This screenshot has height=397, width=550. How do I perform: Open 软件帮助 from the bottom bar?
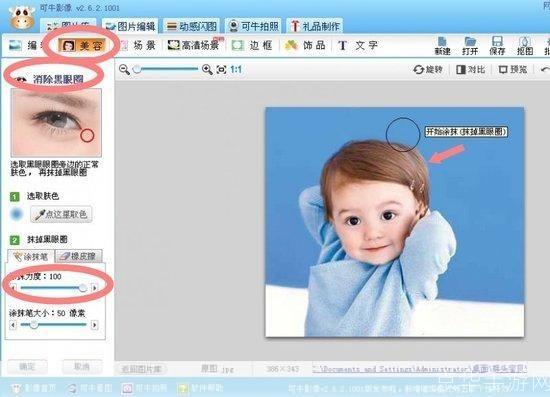point(200,388)
